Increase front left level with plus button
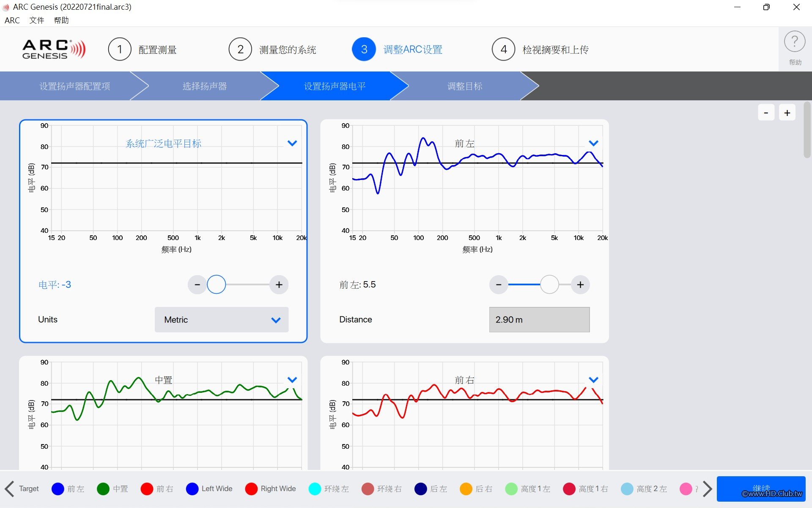This screenshot has height=508, width=812. 580,284
